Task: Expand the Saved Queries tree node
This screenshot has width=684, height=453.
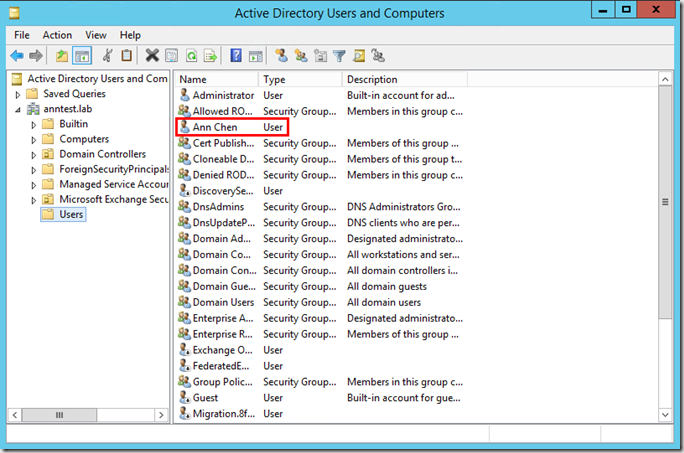Action: coord(18,94)
